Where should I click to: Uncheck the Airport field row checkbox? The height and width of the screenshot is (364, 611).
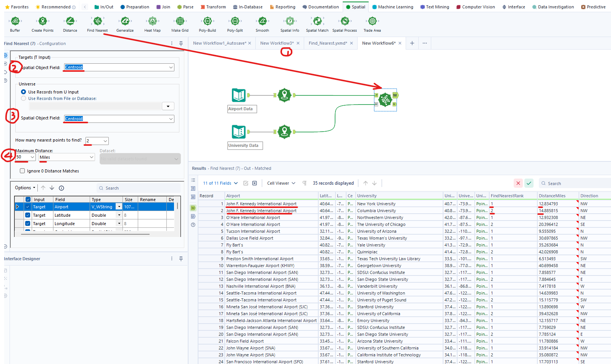point(28,207)
